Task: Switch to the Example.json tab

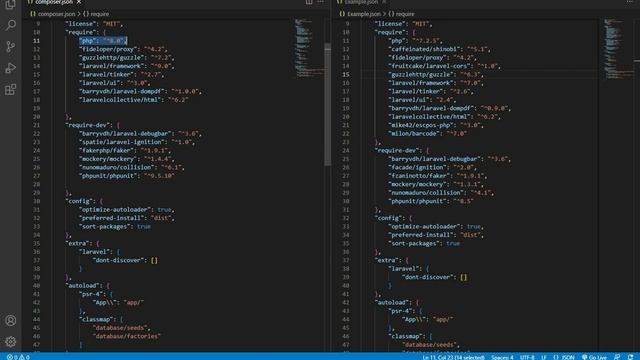Action: point(362,2)
